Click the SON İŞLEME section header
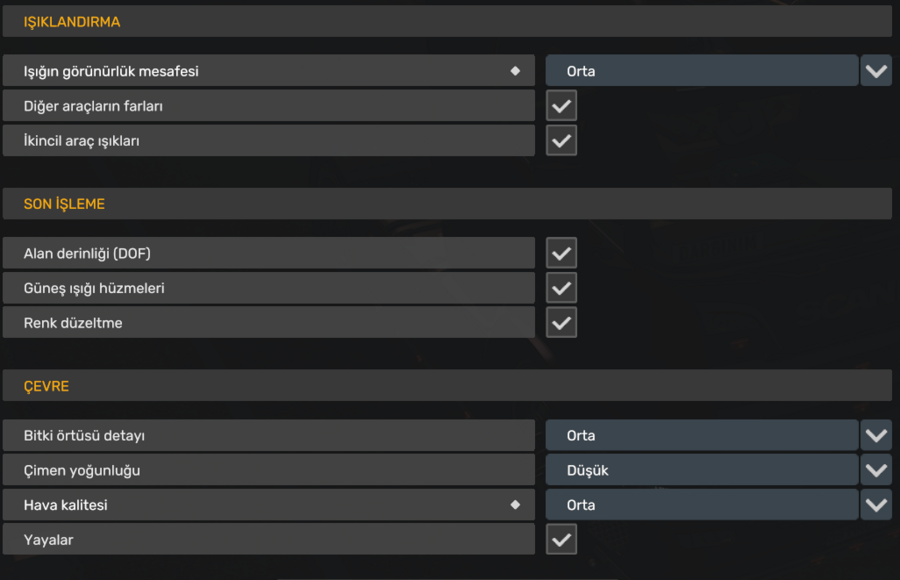The width and height of the screenshot is (900, 580). pyautogui.click(x=445, y=204)
